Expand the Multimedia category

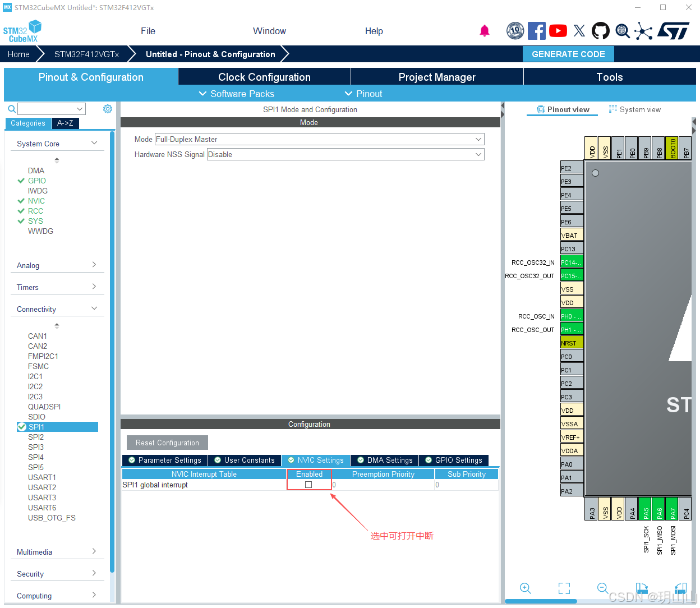click(94, 551)
